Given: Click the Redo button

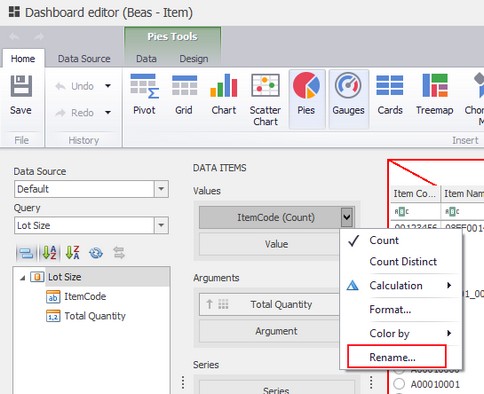Looking at the screenshot, I should (75, 113).
